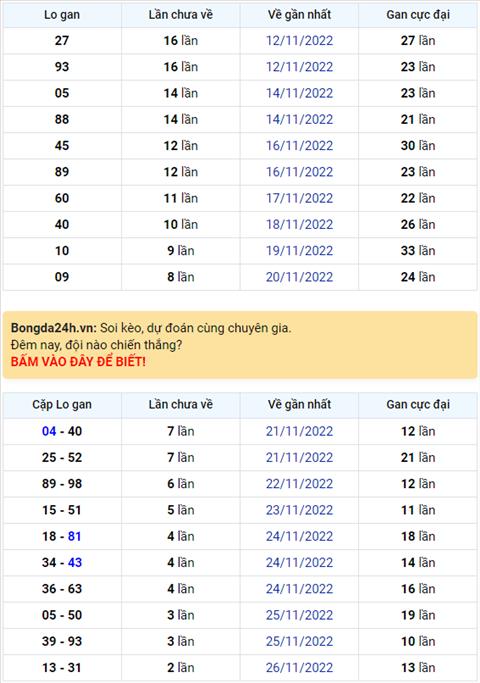Image resolution: width=480 pixels, height=683 pixels.
Task: Click blue number 81 in pair 18 - 81
Action: 74,536
